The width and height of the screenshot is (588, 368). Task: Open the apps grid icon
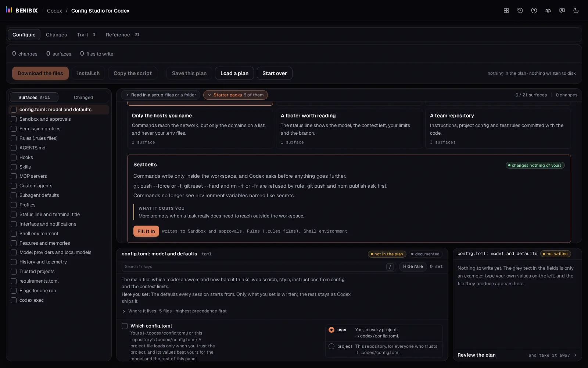(x=506, y=11)
